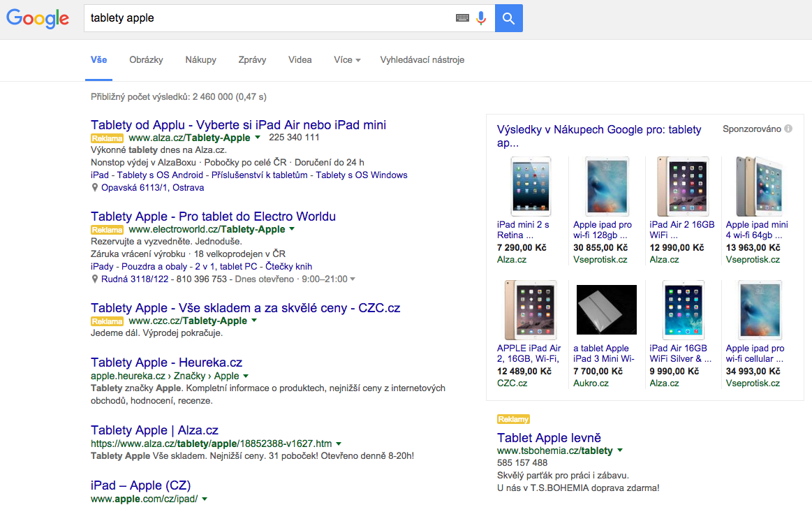812x505 pixels.
Task: Click the Aukro.cz iPad 3 Mini thumbnail
Action: coord(607,309)
